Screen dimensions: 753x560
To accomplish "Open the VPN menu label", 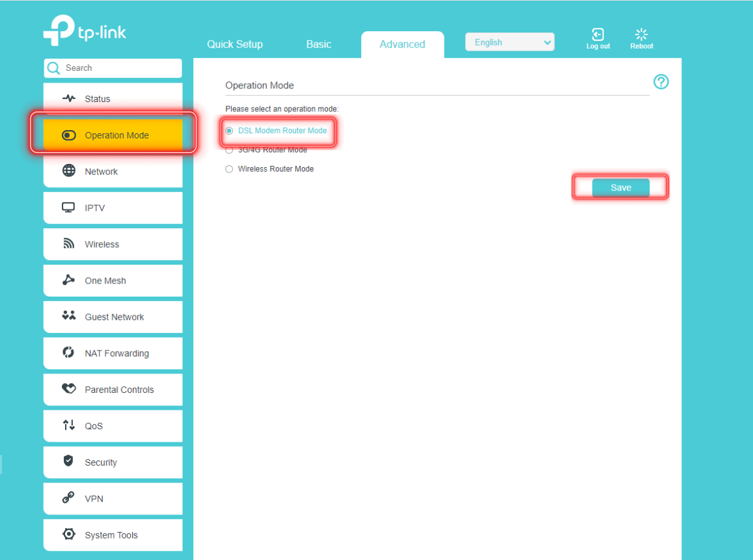I will pyautogui.click(x=94, y=499).
